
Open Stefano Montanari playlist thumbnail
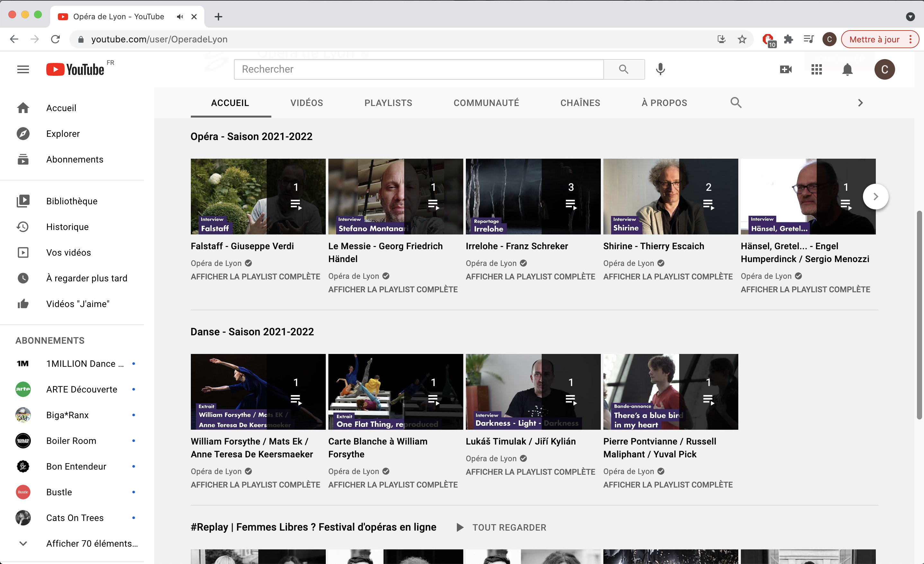point(395,197)
